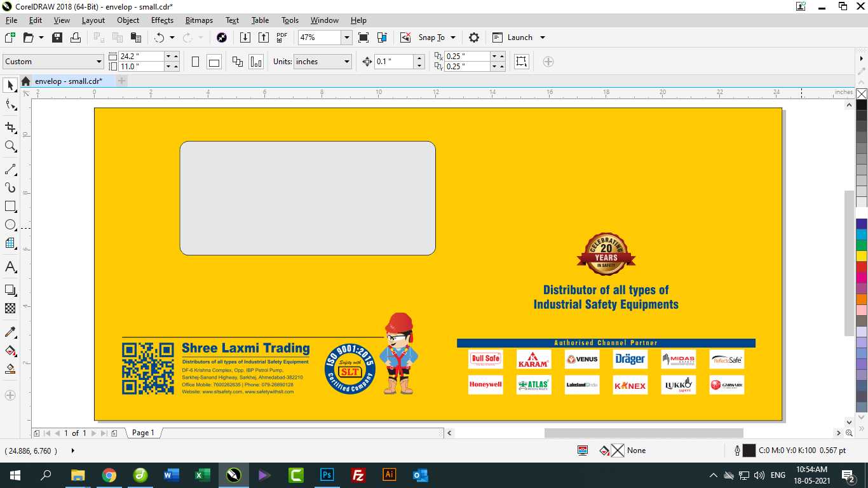Open Full-Screen Preview
The image size is (868, 488).
point(363,37)
